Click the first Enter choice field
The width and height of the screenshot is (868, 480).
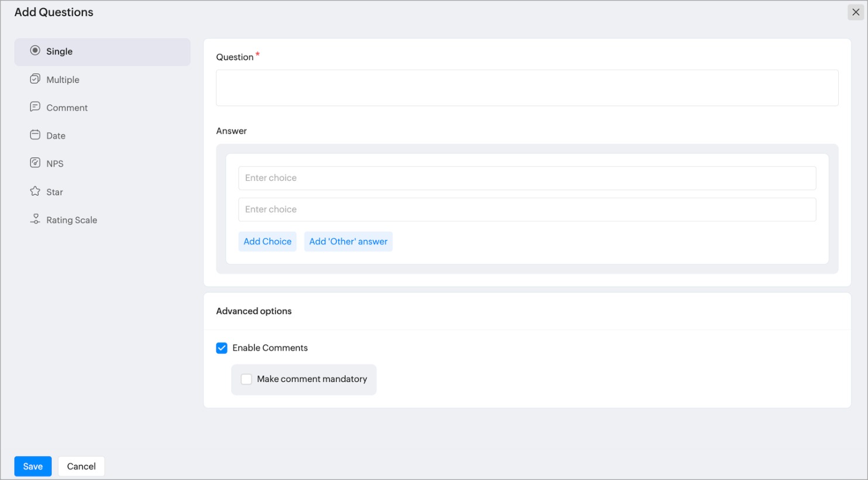click(526, 178)
